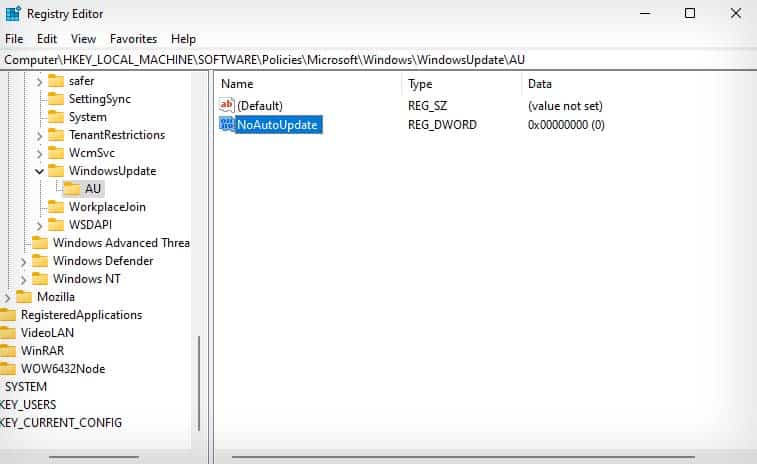
Task: Click the TenantRestrictions folder icon
Action: click(56, 135)
